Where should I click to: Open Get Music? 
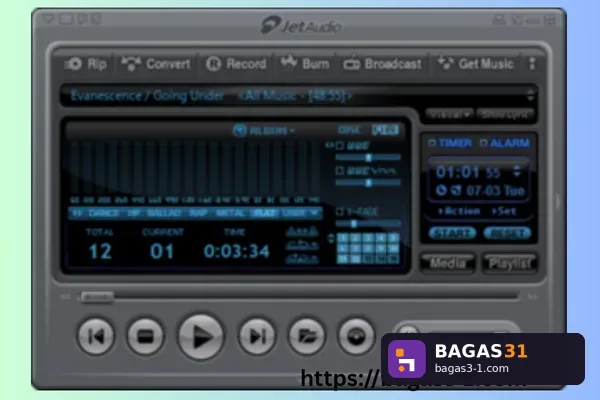pyautogui.click(x=476, y=64)
